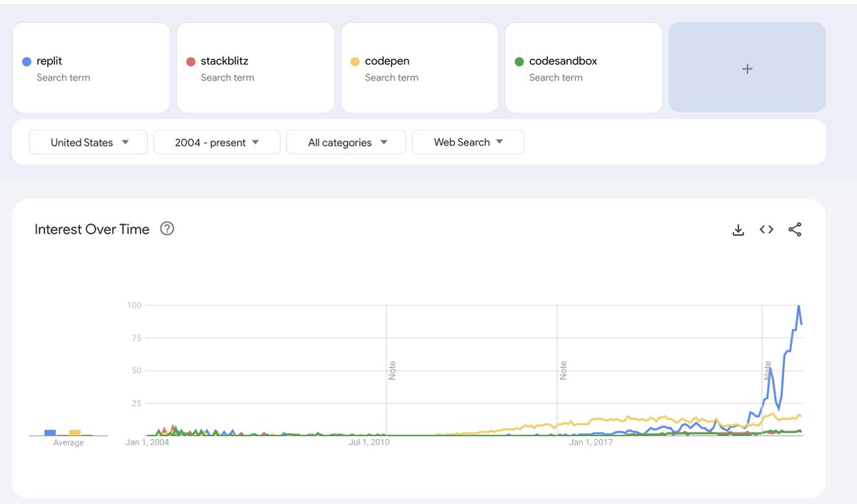Edit the replit search term card
Viewport: 857px width, 504px height.
(x=91, y=68)
